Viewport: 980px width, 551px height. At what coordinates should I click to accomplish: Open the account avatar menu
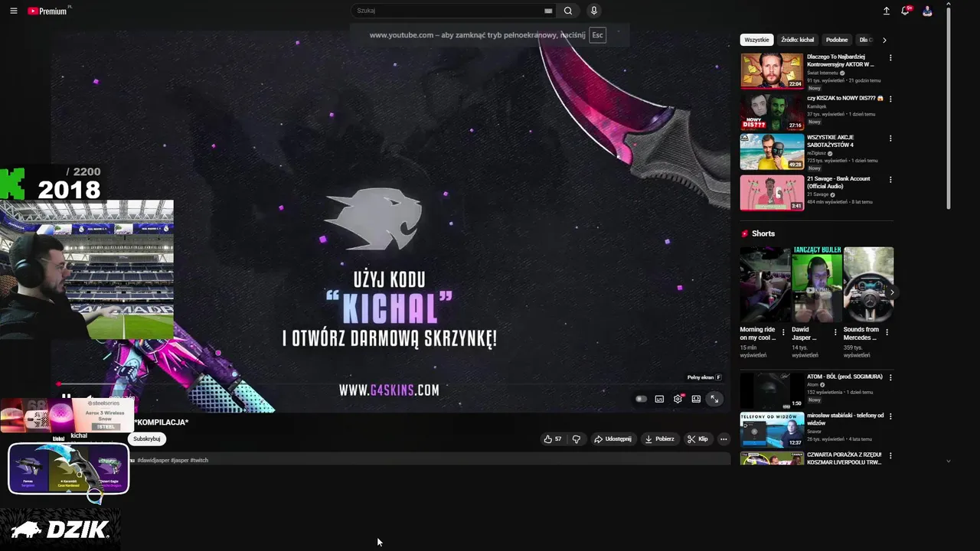(927, 11)
